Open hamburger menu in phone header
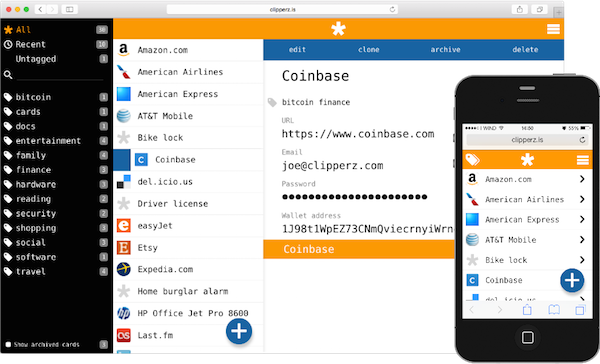 [582, 160]
